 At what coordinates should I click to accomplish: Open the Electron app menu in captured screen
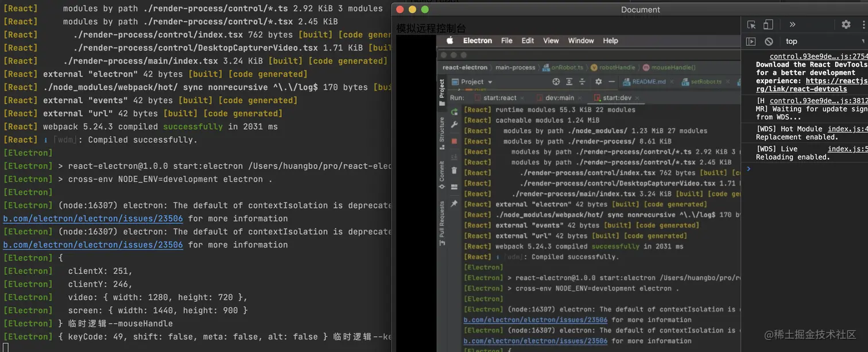[x=478, y=41]
